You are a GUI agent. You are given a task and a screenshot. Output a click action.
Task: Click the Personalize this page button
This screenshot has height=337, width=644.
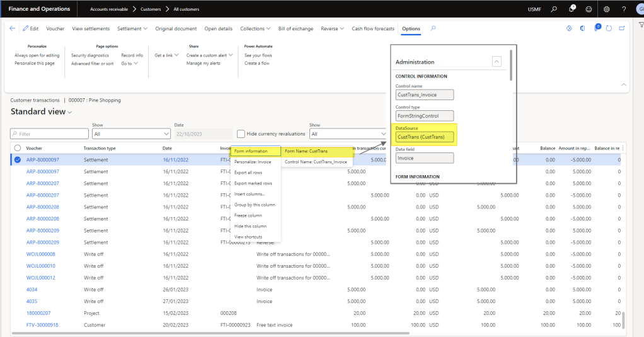(35, 63)
